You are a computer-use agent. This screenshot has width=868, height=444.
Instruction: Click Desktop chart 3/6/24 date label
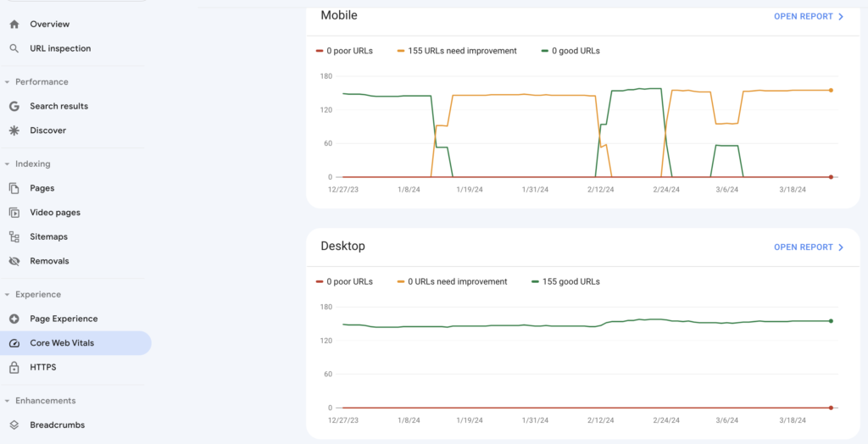click(x=727, y=420)
